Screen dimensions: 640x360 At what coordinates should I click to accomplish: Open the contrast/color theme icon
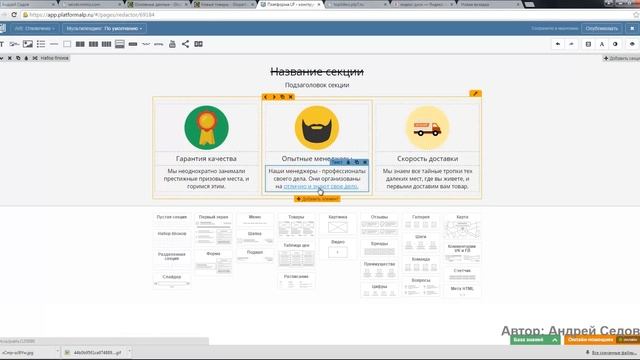(615, 44)
